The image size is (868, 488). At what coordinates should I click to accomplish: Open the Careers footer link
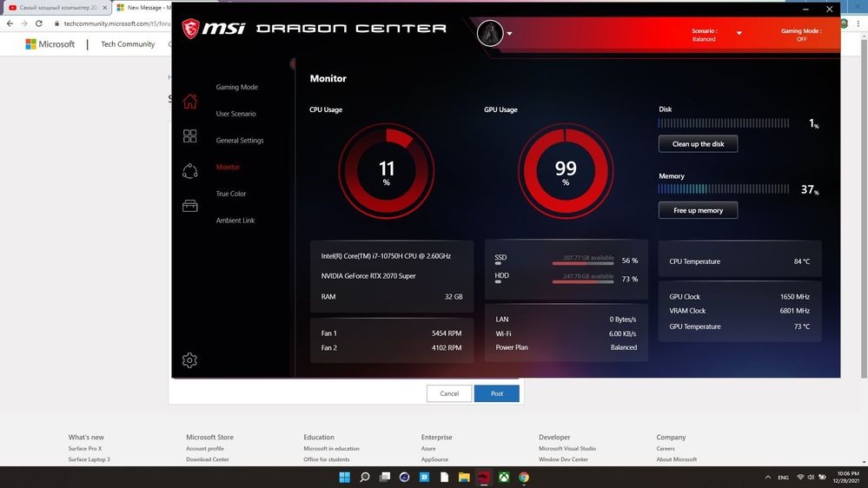(666, 448)
